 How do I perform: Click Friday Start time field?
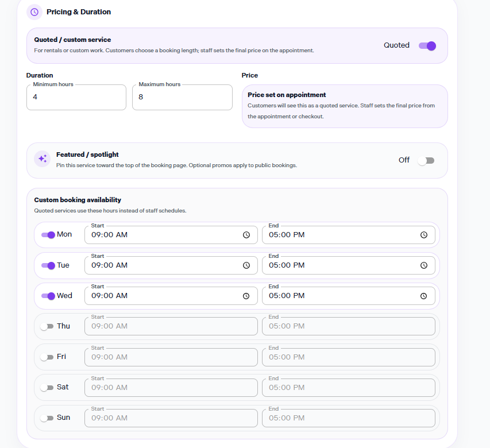point(171,357)
